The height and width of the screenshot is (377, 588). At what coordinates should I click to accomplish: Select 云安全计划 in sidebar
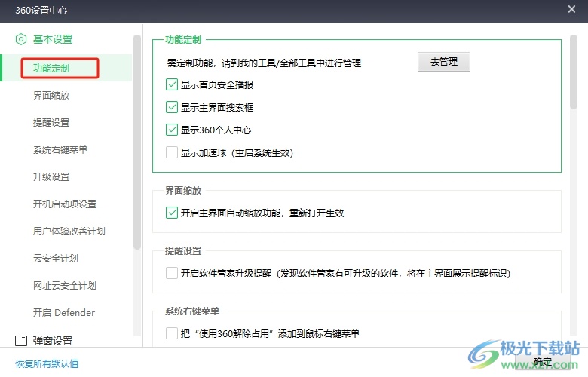[x=56, y=258]
